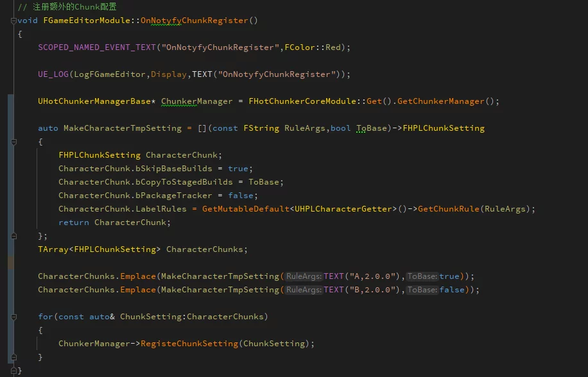Click the MakeCharacterTmpSetting lambda name in its definition
Screen dimensions: 588x377
click(x=123, y=128)
